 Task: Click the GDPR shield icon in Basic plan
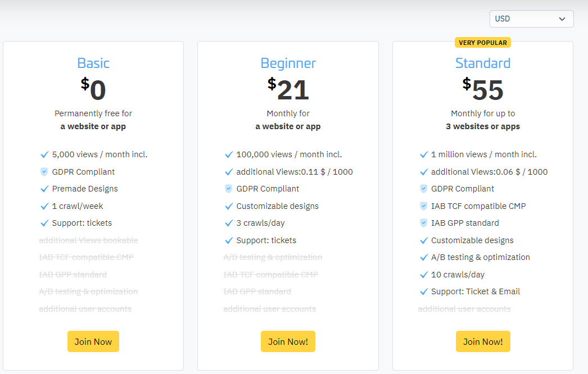click(x=44, y=172)
